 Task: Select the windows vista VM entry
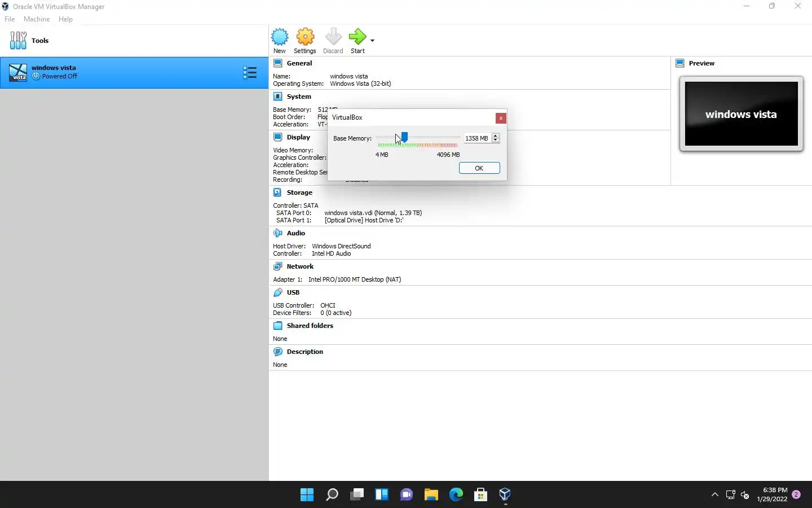[x=134, y=72]
